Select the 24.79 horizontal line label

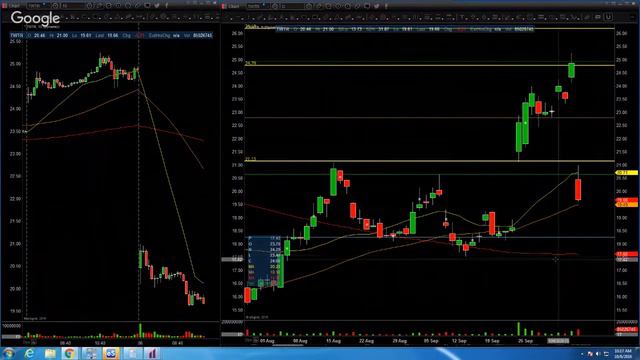pos(251,63)
